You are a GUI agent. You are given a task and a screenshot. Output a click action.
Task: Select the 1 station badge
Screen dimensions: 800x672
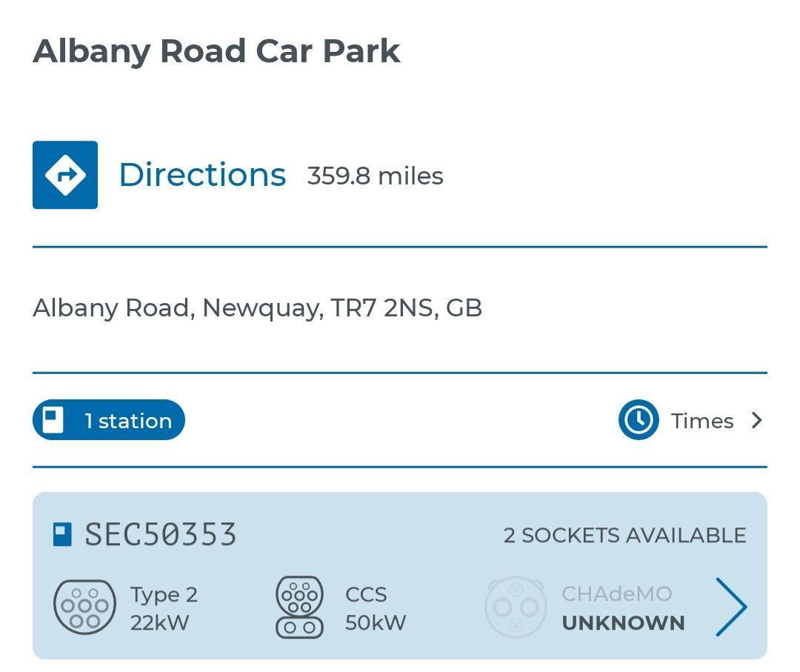108,419
